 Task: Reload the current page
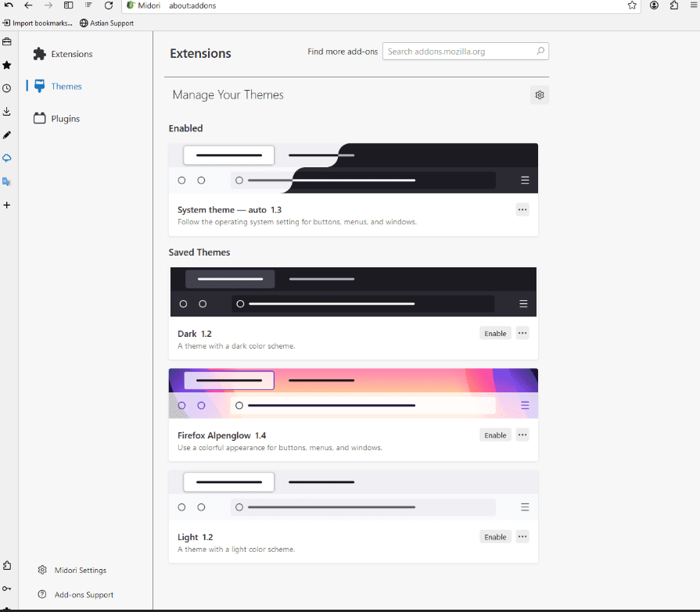109,5
